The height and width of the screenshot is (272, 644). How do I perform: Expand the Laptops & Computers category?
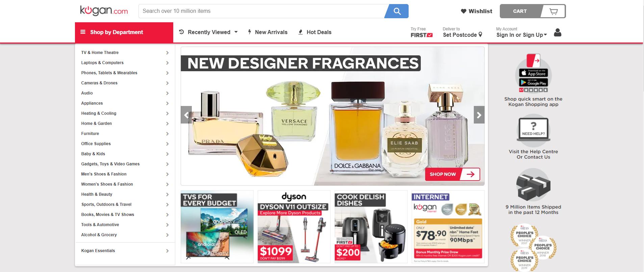coord(125,63)
